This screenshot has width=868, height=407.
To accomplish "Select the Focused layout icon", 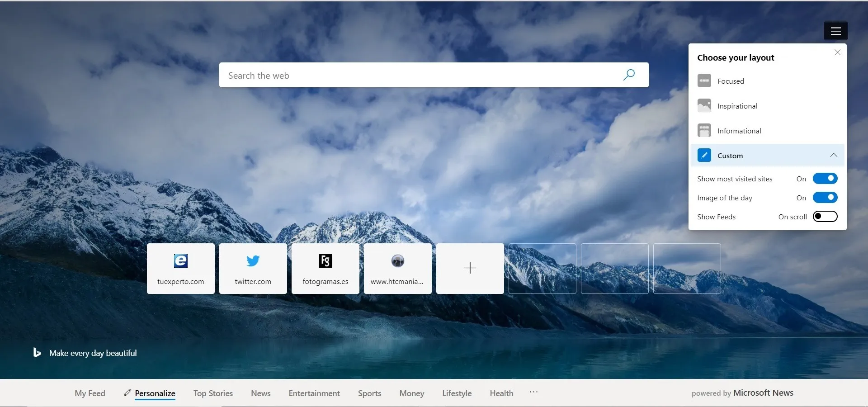I will [x=704, y=81].
